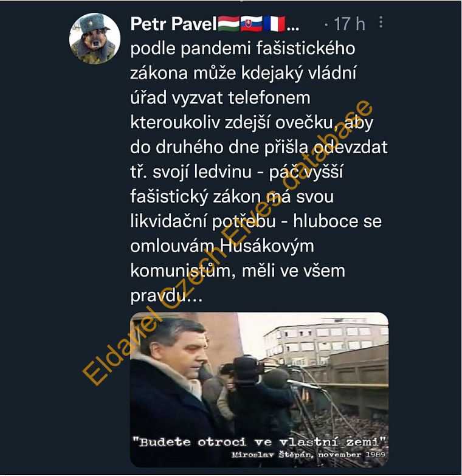Click the French flag emoji in username
Image resolution: width=462 pixels, height=476 pixels.
[274, 24]
